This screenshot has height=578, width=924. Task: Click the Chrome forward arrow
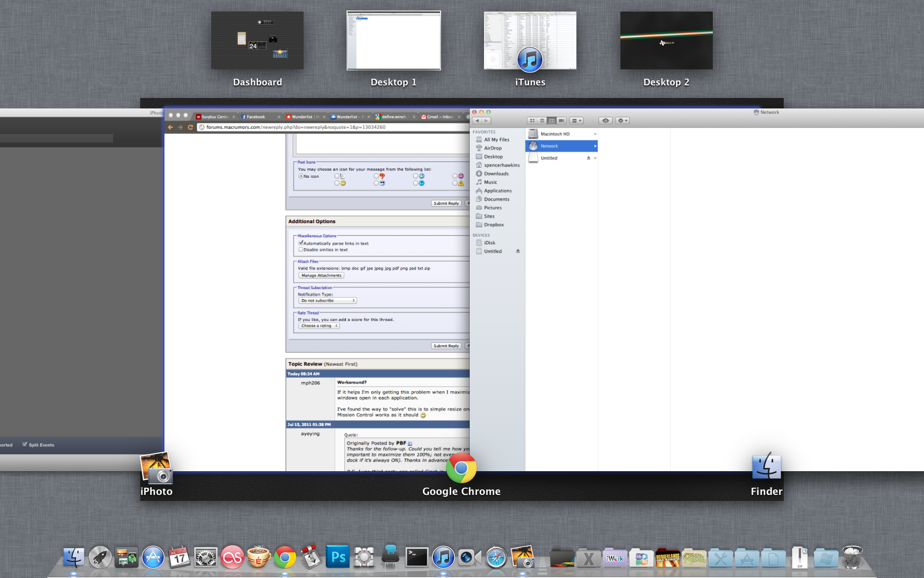[180, 127]
